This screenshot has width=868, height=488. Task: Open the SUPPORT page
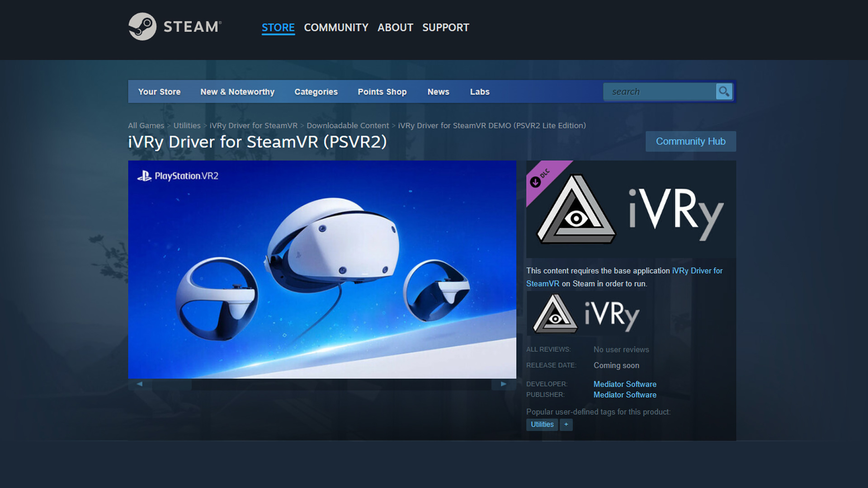point(446,28)
